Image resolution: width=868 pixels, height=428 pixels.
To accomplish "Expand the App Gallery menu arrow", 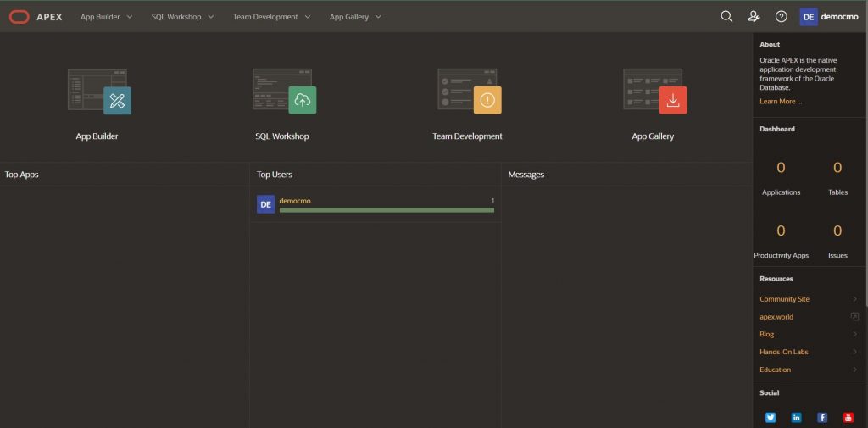I will 378,17.
